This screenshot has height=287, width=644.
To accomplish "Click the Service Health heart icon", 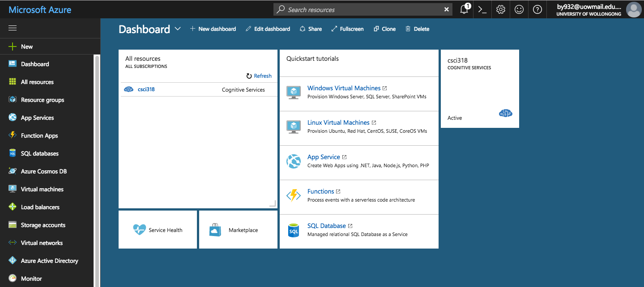I will coord(140,230).
